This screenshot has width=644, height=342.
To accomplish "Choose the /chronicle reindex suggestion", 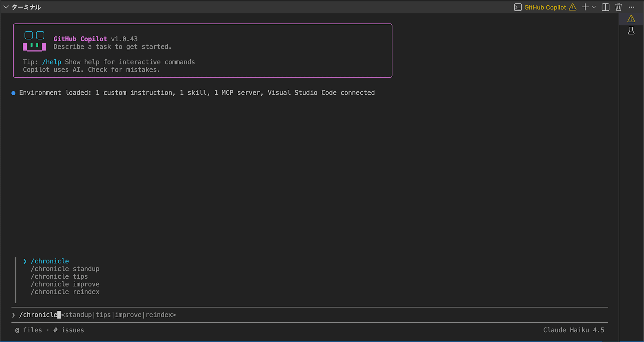I will [65, 292].
